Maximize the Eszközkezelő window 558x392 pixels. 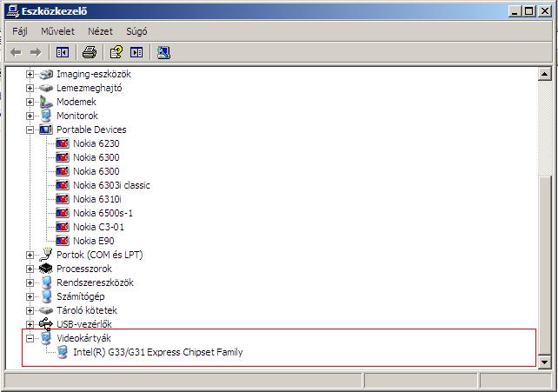(529, 11)
